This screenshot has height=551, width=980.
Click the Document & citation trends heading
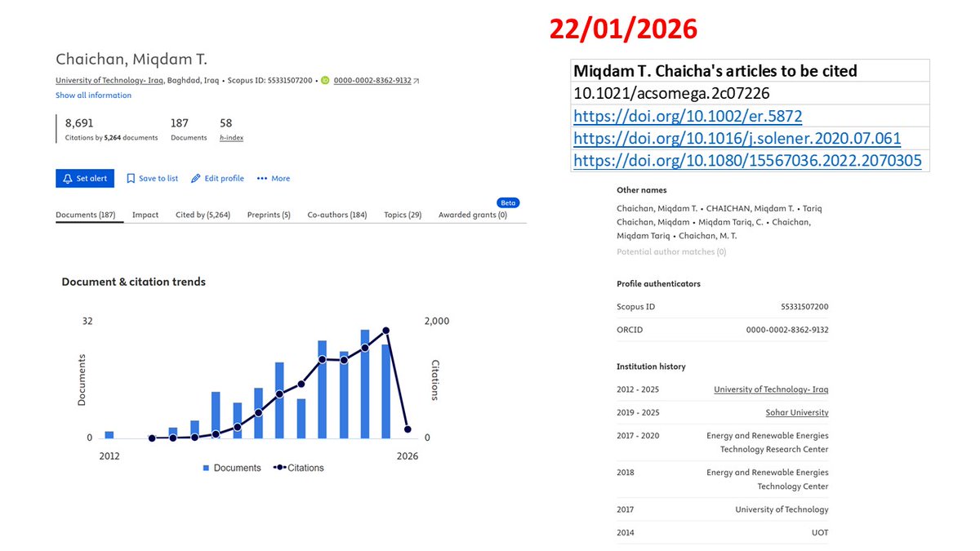coord(134,282)
